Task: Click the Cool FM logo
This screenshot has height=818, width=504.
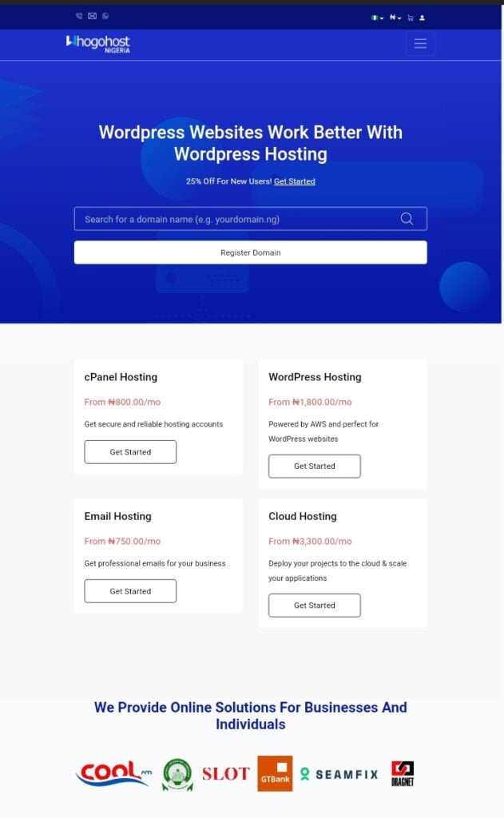Action: point(113,773)
